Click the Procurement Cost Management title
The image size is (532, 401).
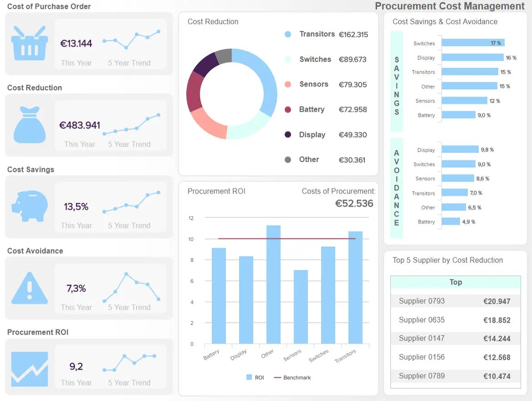click(x=450, y=6)
